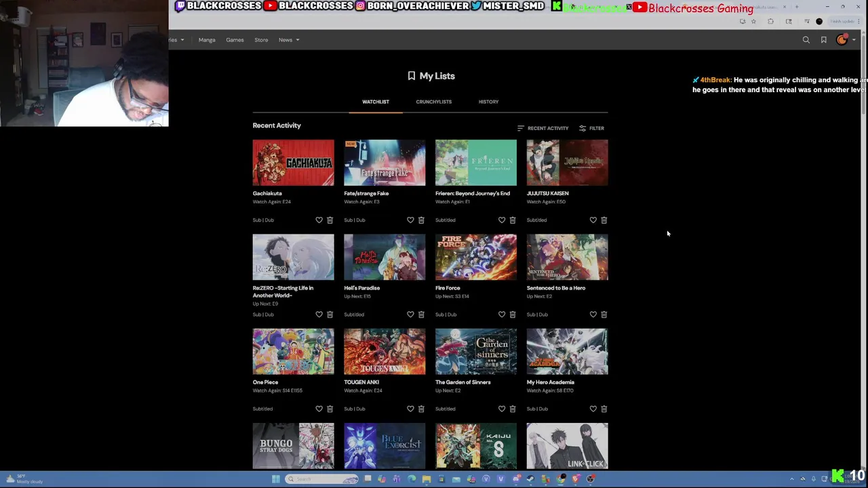Toggle favorite heart on One Piece
Viewport: 868px width, 488px height.
point(319,409)
